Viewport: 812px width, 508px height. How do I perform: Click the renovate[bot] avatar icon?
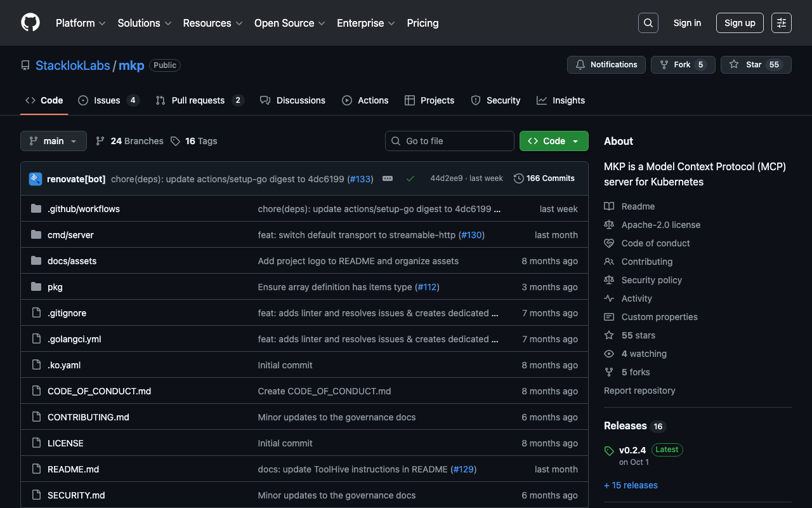[36, 179]
